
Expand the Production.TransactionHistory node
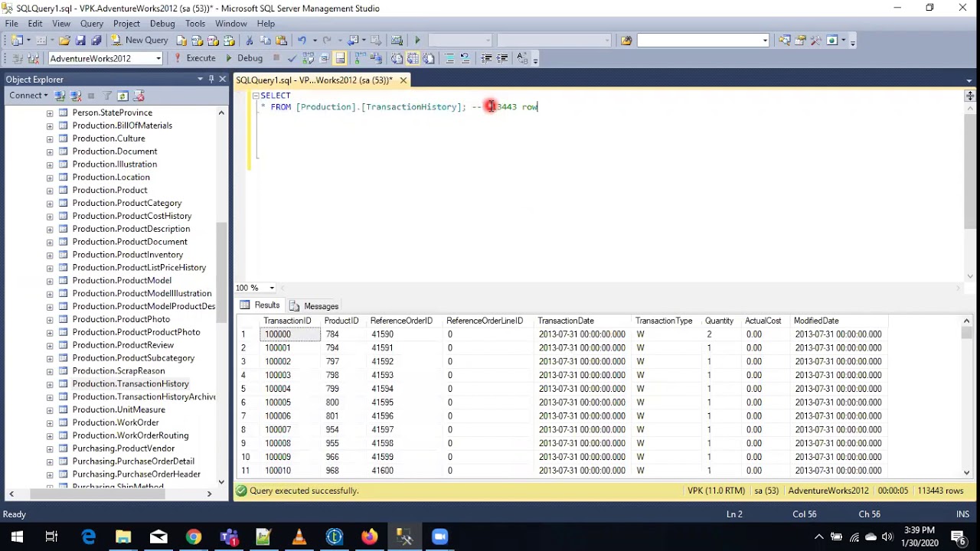click(x=50, y=383)
